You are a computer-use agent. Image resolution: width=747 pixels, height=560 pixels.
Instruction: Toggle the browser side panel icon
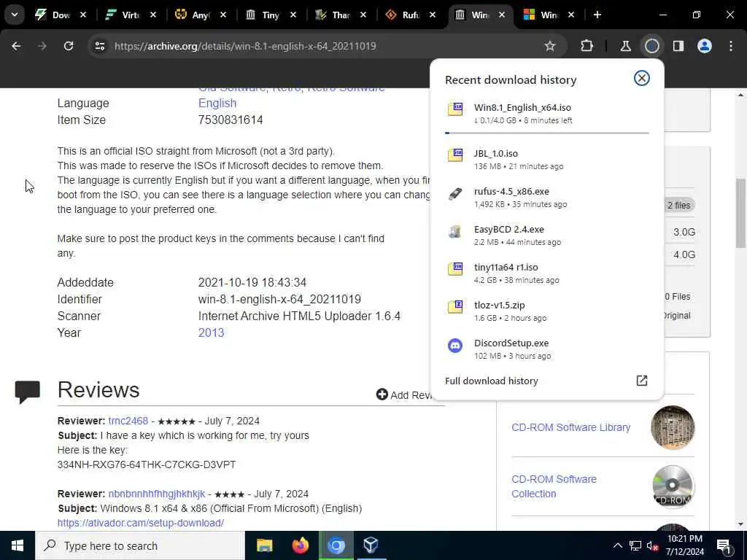tap(678, 46)
